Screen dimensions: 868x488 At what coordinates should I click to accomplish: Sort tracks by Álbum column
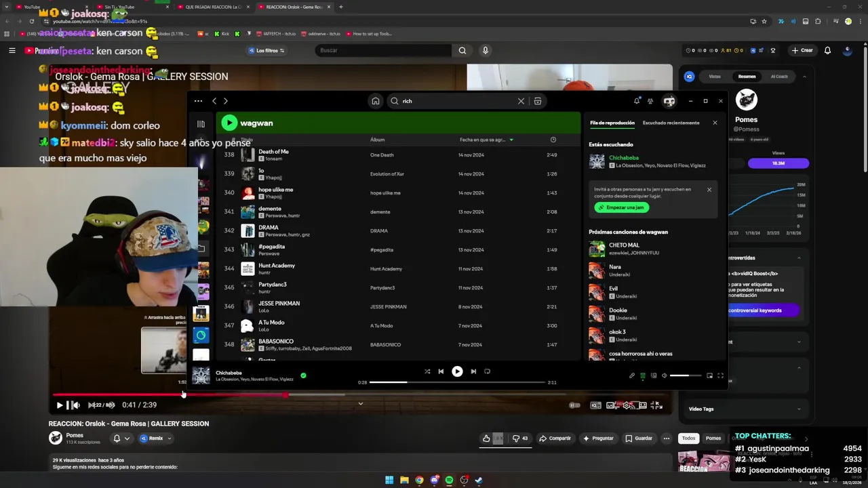(x=378, y=140)
